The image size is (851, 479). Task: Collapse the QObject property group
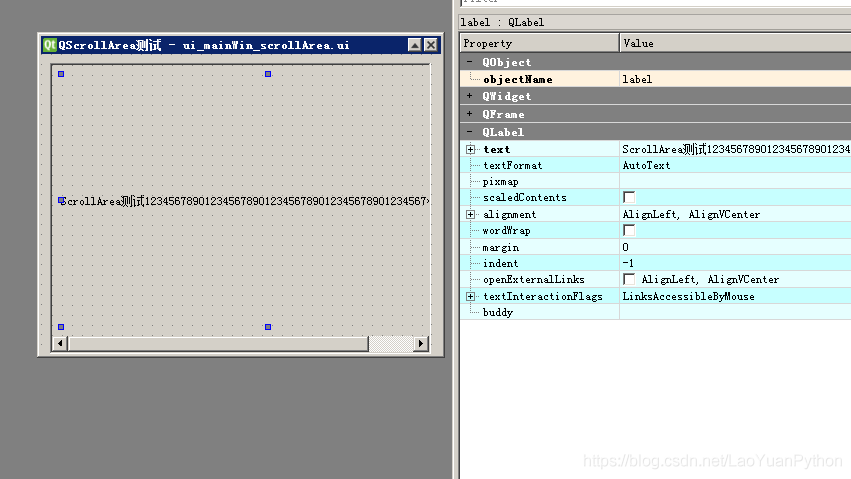[x=470, y=62]
